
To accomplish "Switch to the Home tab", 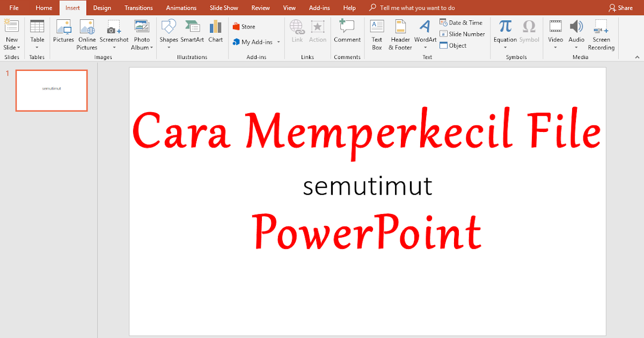I will [44, 8].
